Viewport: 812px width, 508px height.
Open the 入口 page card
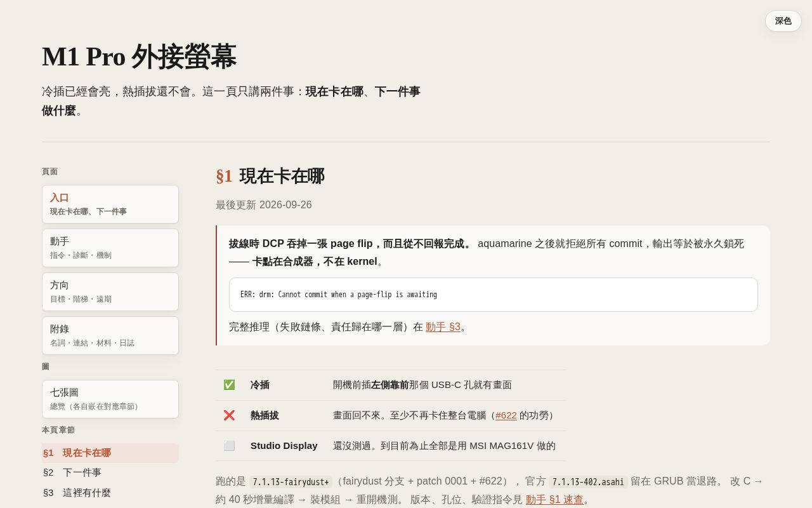point(110,204)
